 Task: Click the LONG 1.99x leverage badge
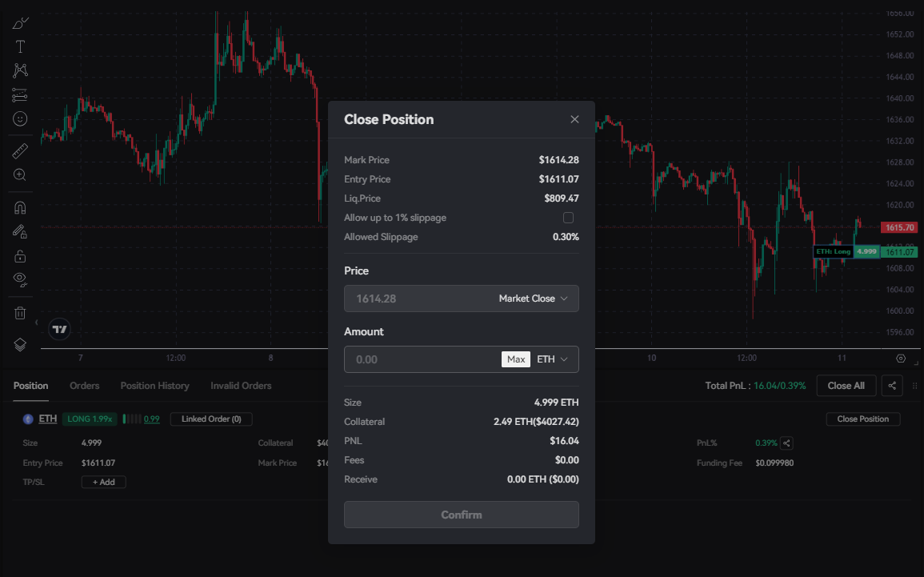[x=90, y=419]
